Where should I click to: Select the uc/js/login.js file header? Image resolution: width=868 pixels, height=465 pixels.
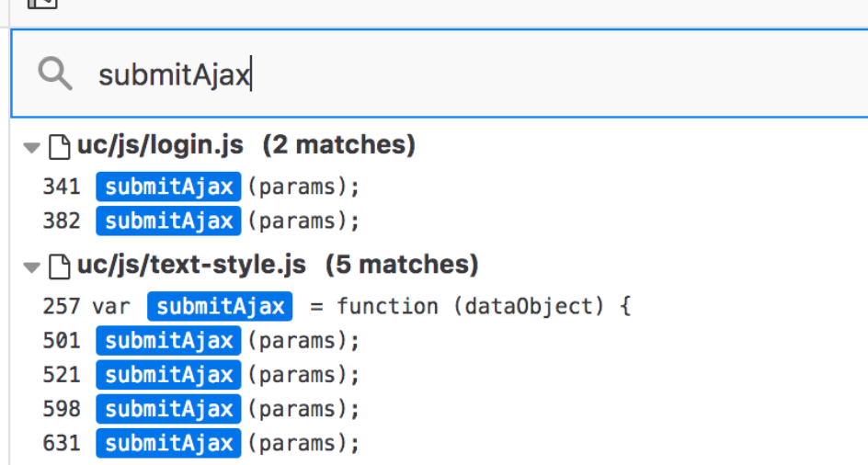click(x=160, y=145)
